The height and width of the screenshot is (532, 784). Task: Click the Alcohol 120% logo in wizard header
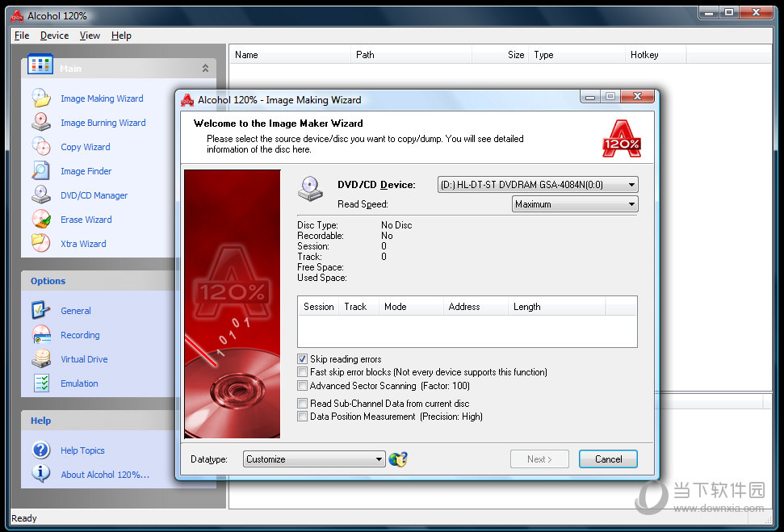click(622, 139)
